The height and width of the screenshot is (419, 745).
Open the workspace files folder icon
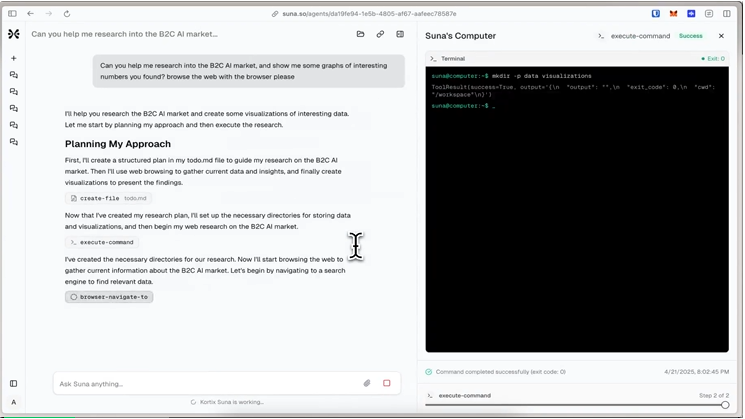361,34
